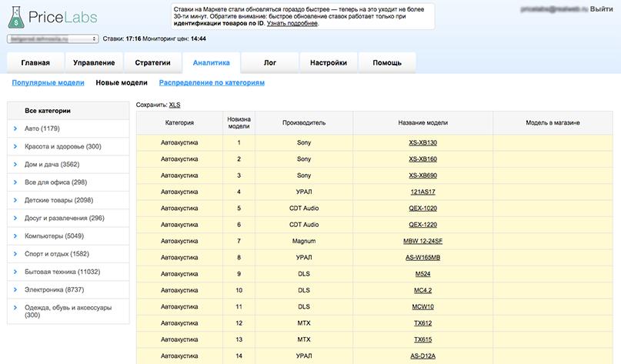This screenshot has width=621, height=364.
Task: Open the QEX-1020 model link
Action: [x=423, y=209]
